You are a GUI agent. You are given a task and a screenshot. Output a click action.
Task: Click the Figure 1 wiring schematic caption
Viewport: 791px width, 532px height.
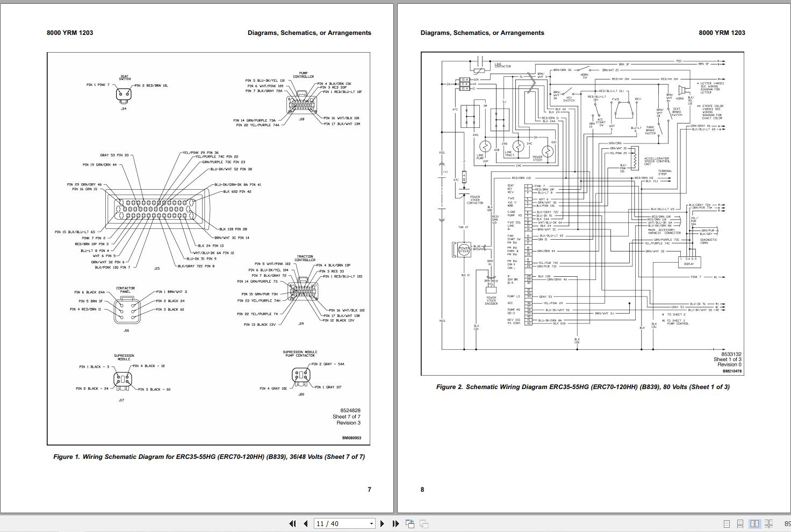tap(208, 457)
